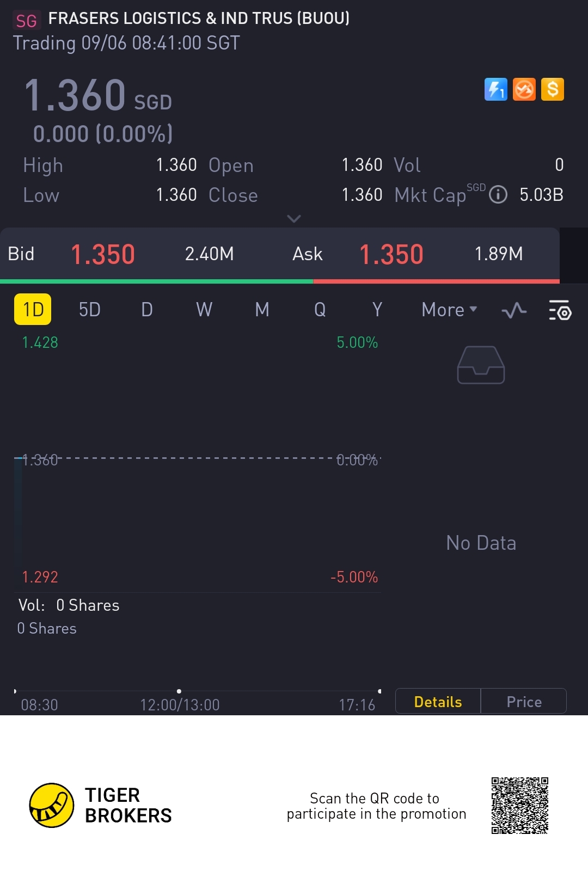Switch to the Price view
The height and width of the screenshot is (896, 588).
[x=524, y=702]
